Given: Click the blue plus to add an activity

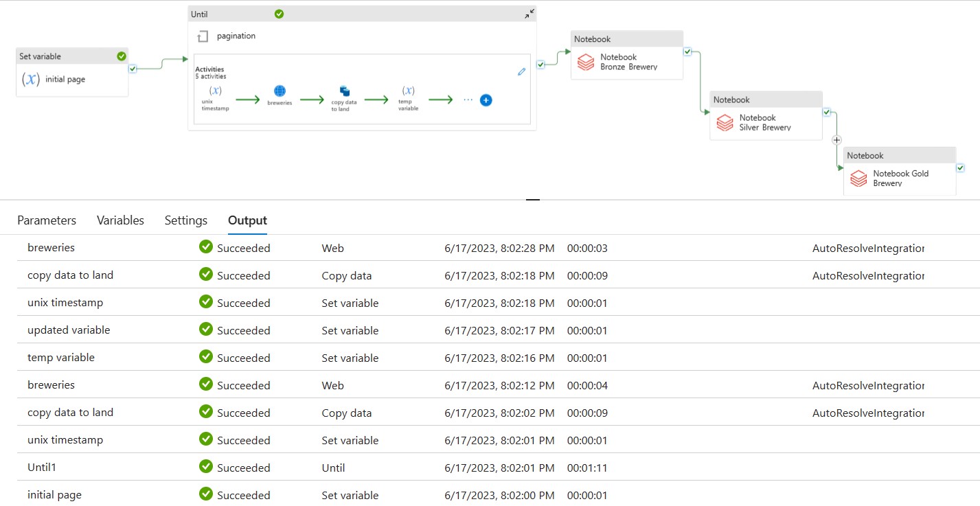Looking at the screenshot, I should [x=486, y=100].
